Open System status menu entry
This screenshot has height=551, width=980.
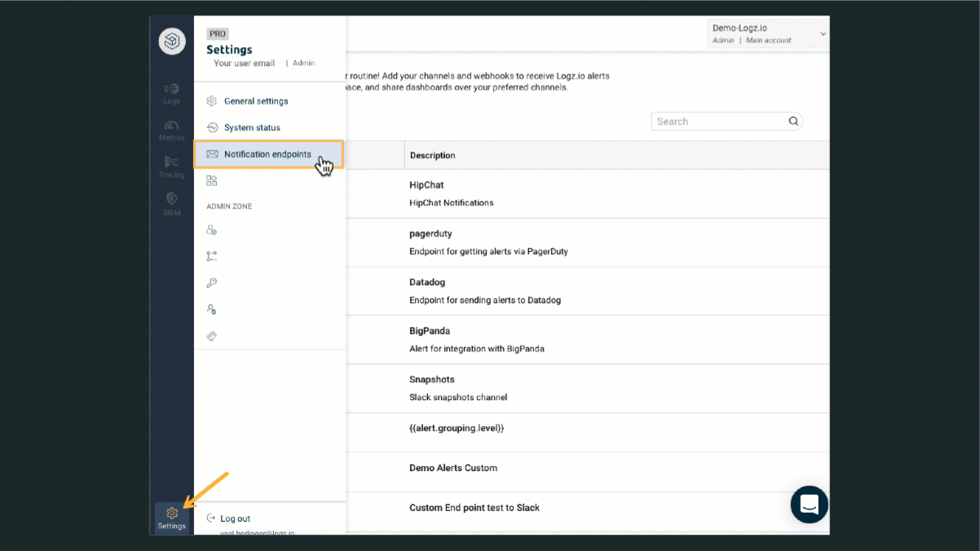tap(252, 127)
